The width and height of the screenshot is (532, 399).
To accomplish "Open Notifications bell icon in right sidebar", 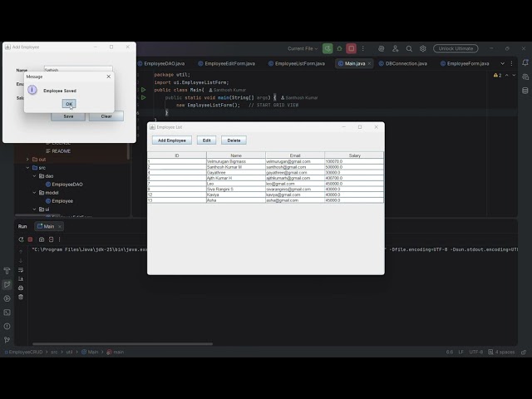I will (525, 63).
